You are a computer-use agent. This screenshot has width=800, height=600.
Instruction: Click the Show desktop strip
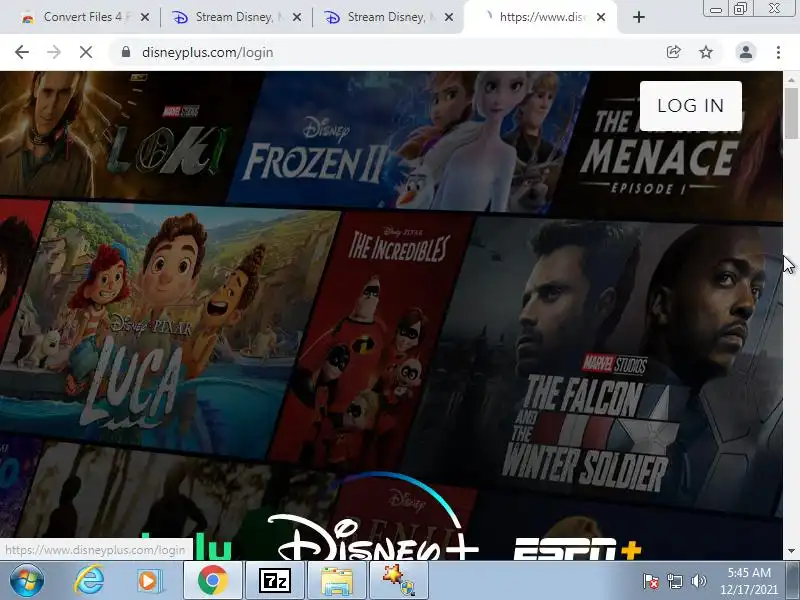click(x=793, y=581)
